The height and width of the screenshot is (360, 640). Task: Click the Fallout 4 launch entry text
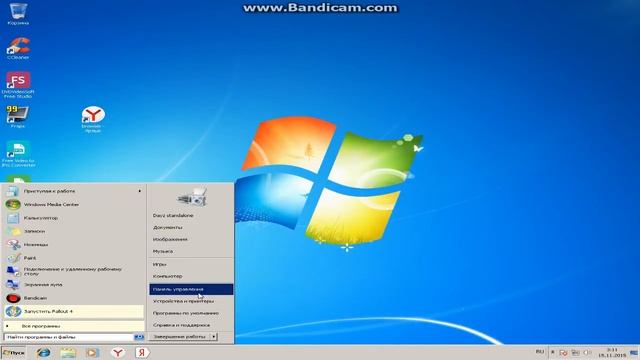pos(48,311)
